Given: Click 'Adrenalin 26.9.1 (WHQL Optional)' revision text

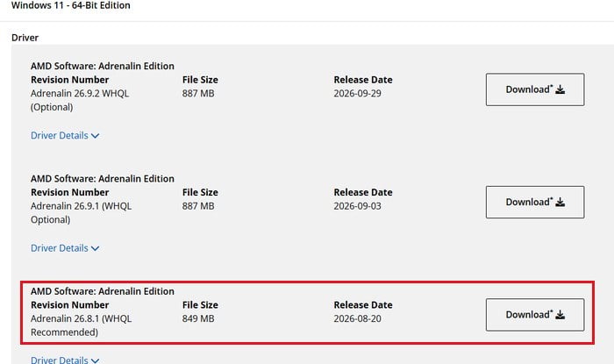Looking at the screenshot, I should pyautogui.click(x=81, y=213).
